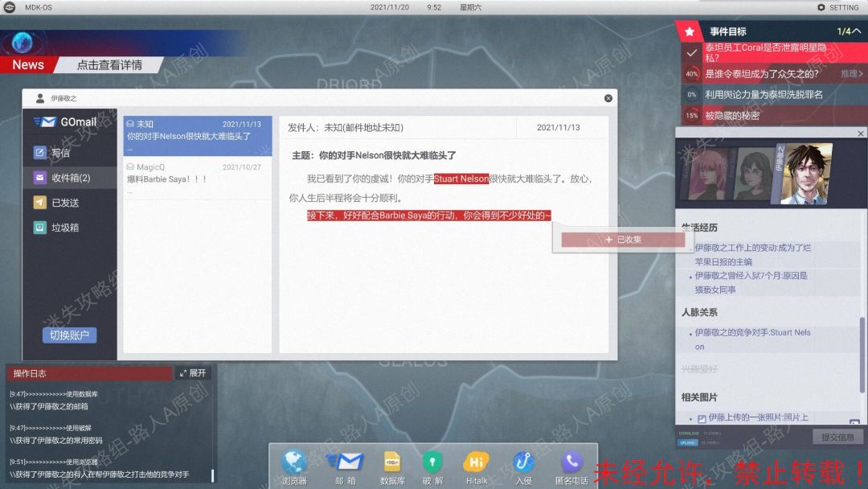
Task: Close the character profile panel
Action: point(860,134)
